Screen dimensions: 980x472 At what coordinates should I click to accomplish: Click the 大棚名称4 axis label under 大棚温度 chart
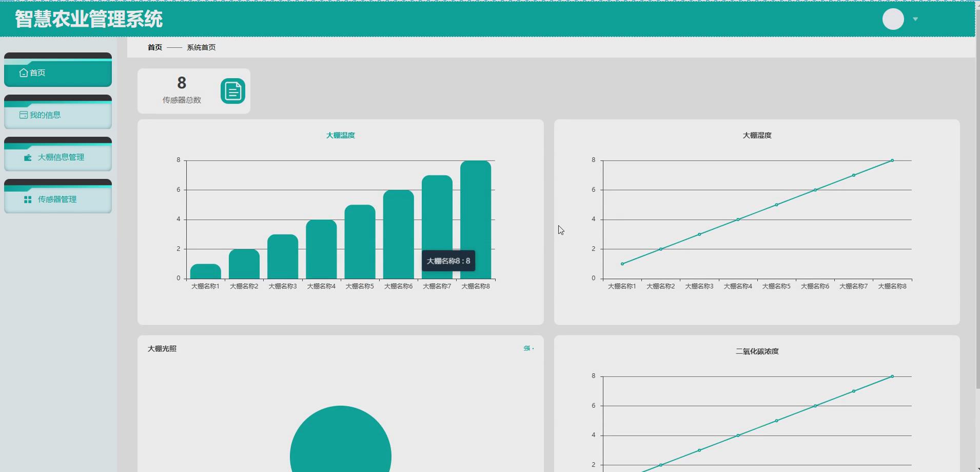coord(321,286)
